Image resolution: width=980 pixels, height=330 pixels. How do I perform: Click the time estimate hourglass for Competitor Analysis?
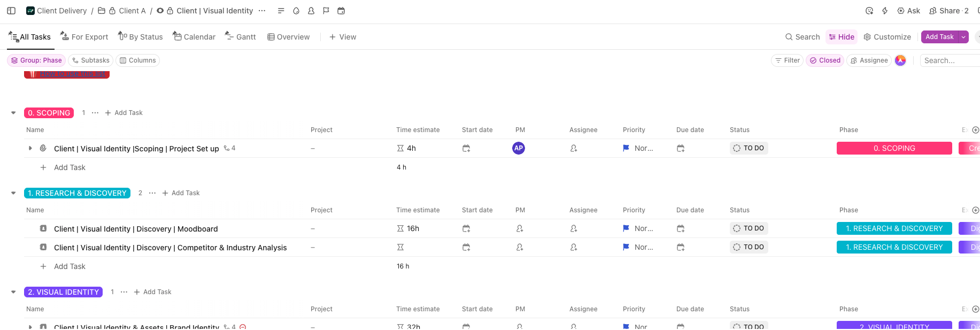click(x=400, y=247)
